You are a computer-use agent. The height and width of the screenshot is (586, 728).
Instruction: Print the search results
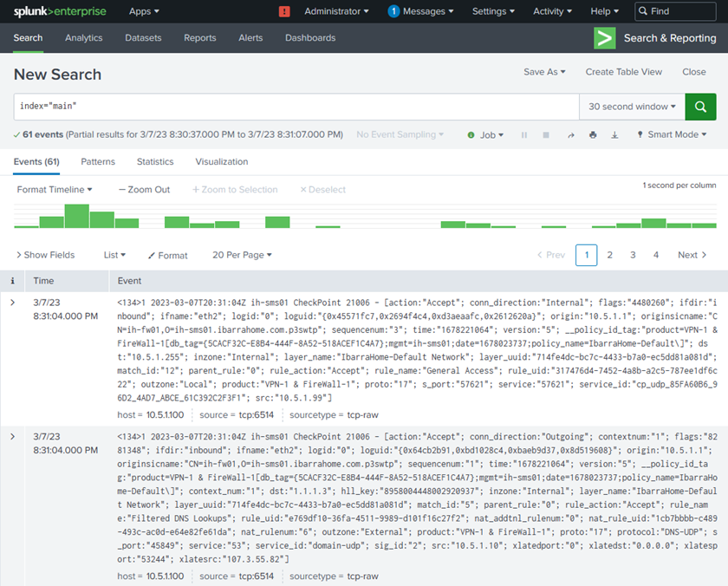tap(593, 135)
